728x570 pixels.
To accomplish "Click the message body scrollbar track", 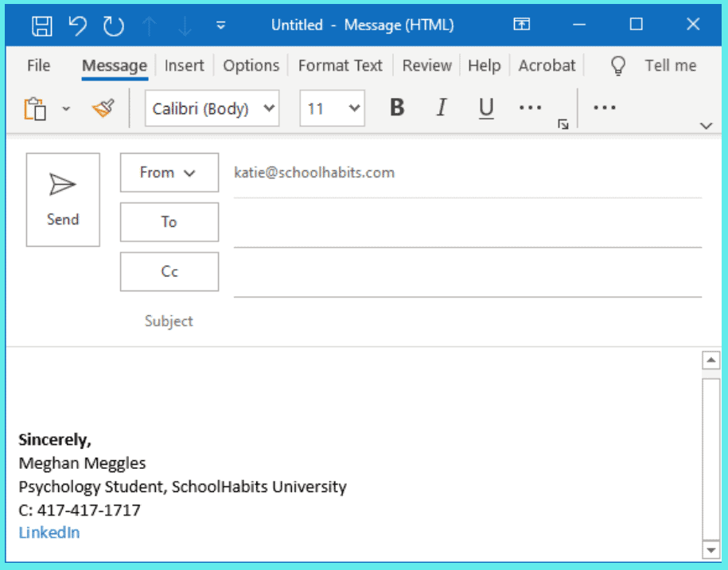I will (x=710, y=459).
